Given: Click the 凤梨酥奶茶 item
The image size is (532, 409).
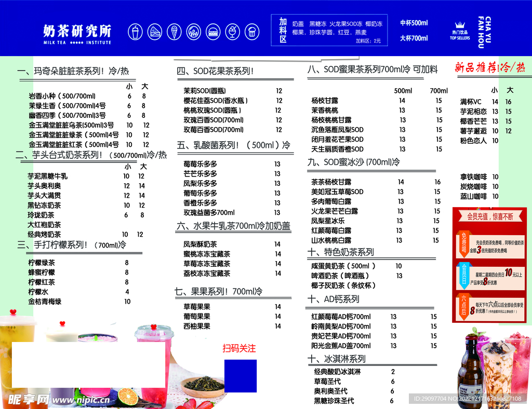Looking at the screenshot, I should pyautogui.click(x=200, y=244).
